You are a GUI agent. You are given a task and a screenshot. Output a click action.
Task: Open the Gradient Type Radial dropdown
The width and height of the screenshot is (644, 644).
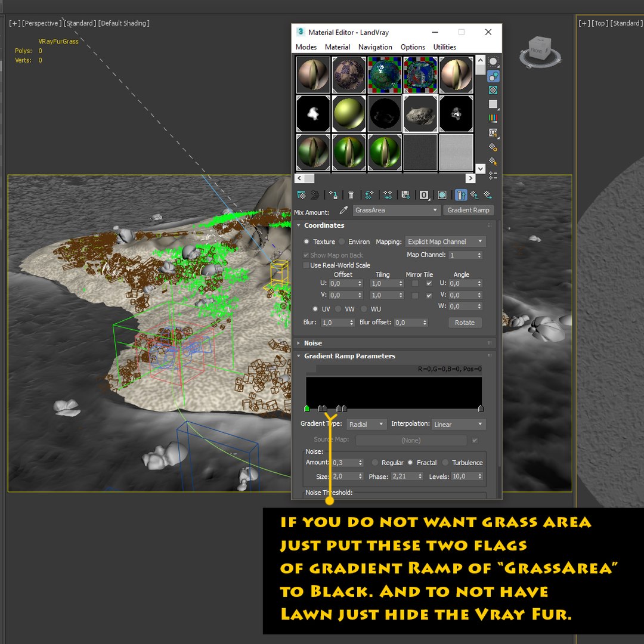tap(366, 425)
